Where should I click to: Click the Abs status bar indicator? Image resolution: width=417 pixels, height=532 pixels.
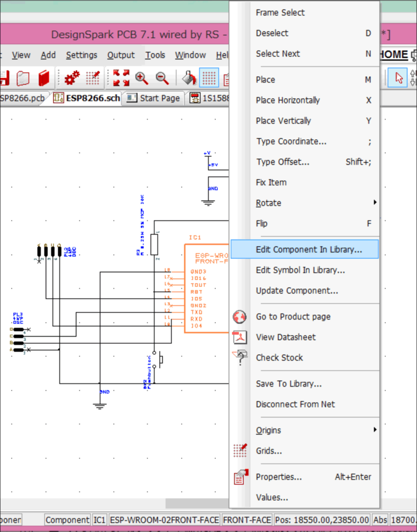(380, 520)
